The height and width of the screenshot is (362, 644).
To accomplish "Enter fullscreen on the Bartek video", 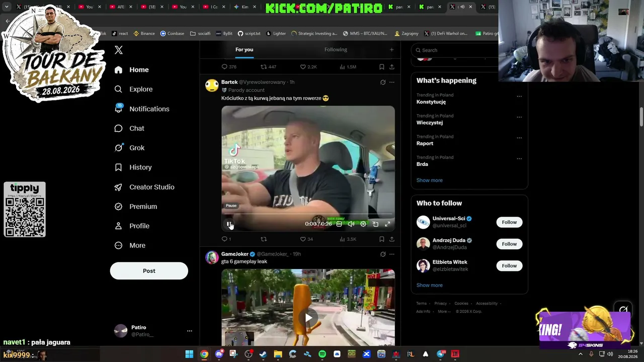I will click(x=387, y=224).
